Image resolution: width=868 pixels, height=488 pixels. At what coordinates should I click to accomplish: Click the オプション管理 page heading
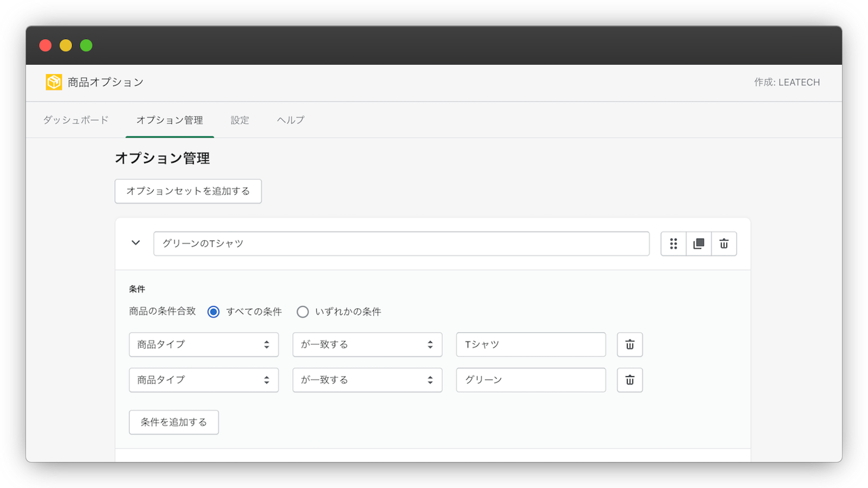pyautogui.click(x=162, y=158)
